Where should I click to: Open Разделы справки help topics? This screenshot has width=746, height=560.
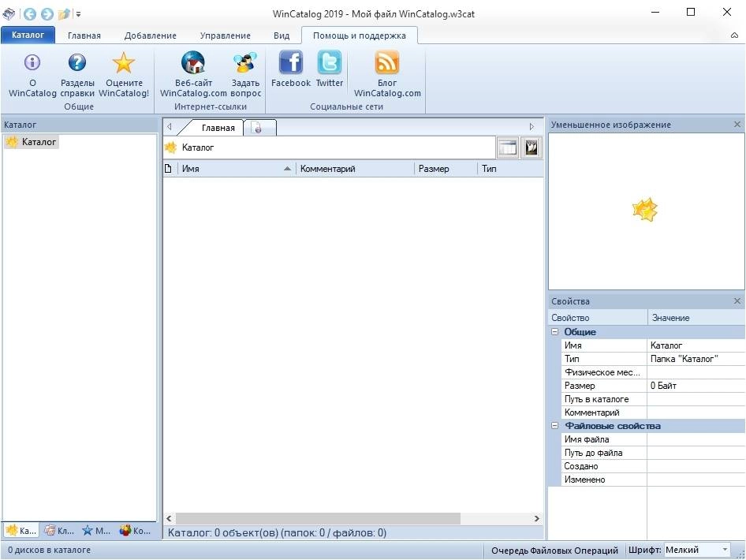pos(77,75)
